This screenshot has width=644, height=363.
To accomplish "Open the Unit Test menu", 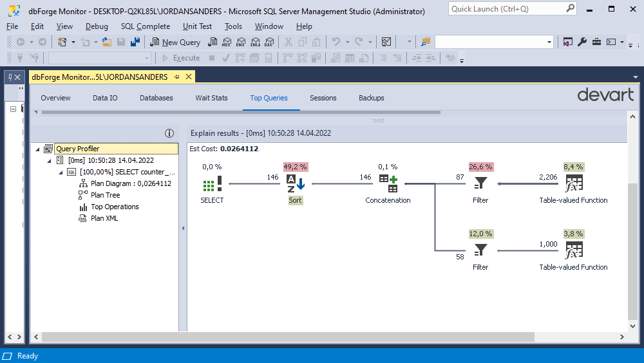I will click(x=197, y=26).
